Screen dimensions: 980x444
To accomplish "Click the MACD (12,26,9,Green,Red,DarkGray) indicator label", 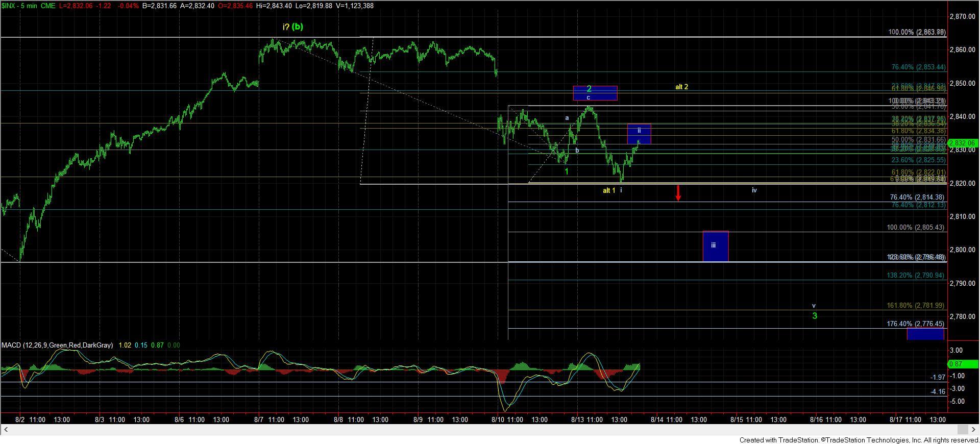I will click(x=57, y=346).
